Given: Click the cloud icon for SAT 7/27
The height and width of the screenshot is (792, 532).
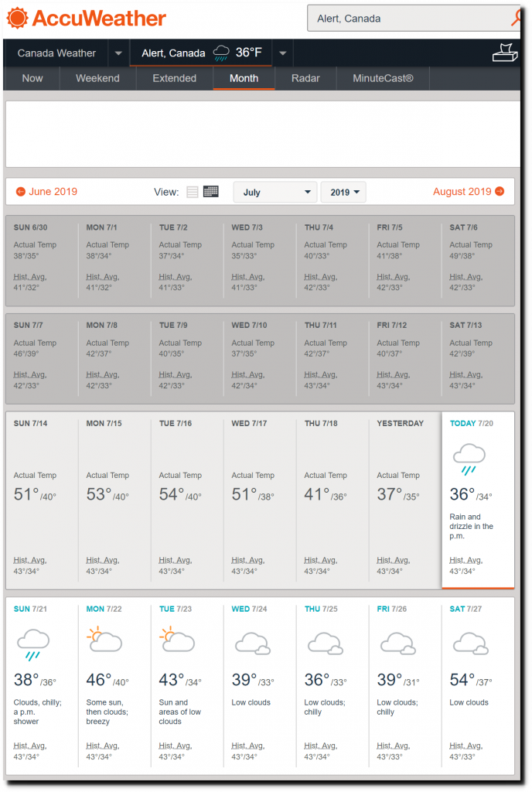Looking at the screenshot, I should tap(471, 643).
